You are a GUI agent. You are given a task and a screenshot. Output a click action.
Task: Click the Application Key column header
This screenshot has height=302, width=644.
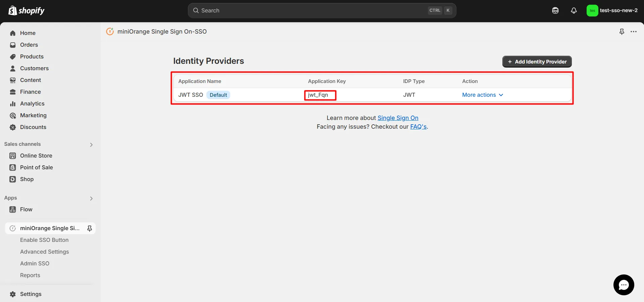[x=327, y=81]
